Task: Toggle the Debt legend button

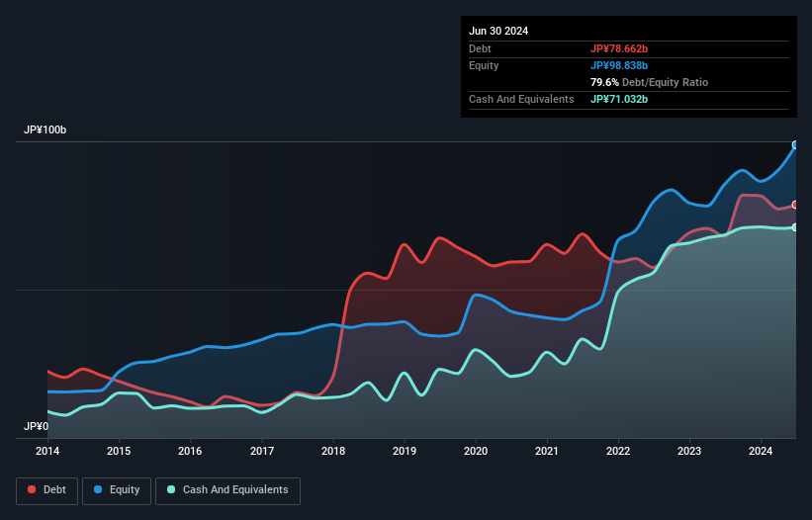Action: 47,490
